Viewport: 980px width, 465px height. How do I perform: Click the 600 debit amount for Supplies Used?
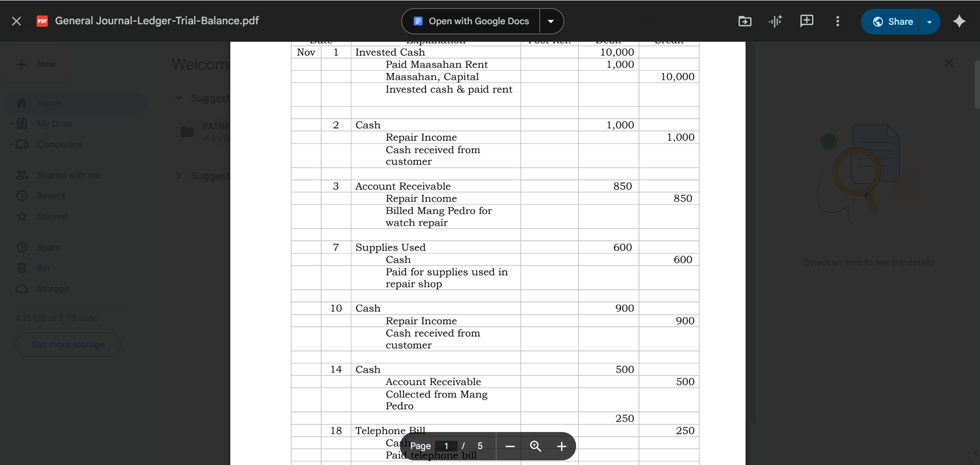point(622,247)
